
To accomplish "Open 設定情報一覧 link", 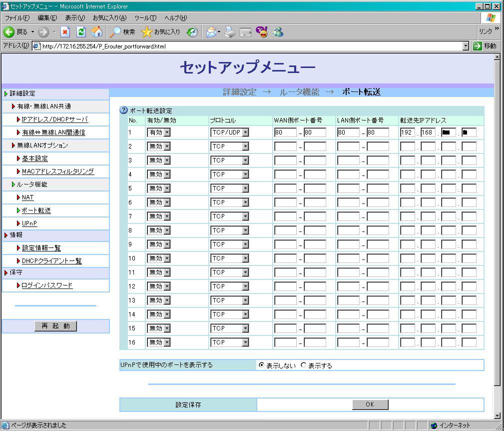I will [x=41, y=248].
